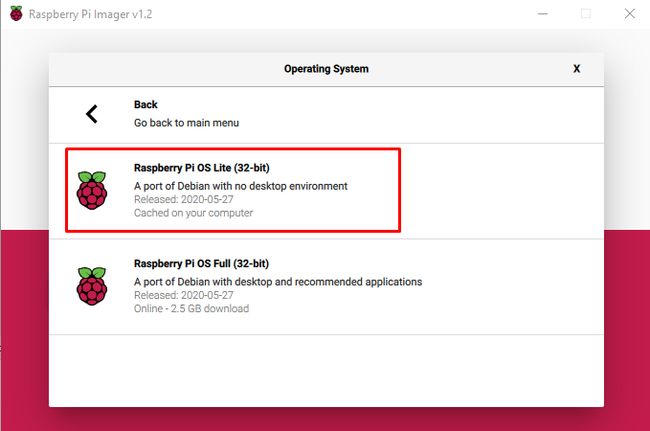Viewport: 650px width, 431px height.
Task: Click the back arrow chevron icon
Action: click(92, 114)
